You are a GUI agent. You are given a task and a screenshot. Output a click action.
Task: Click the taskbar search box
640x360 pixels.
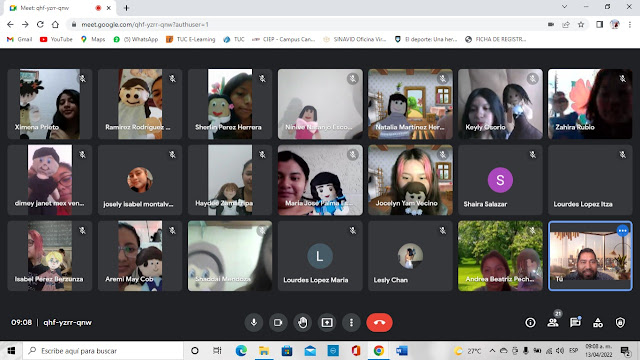103,351
